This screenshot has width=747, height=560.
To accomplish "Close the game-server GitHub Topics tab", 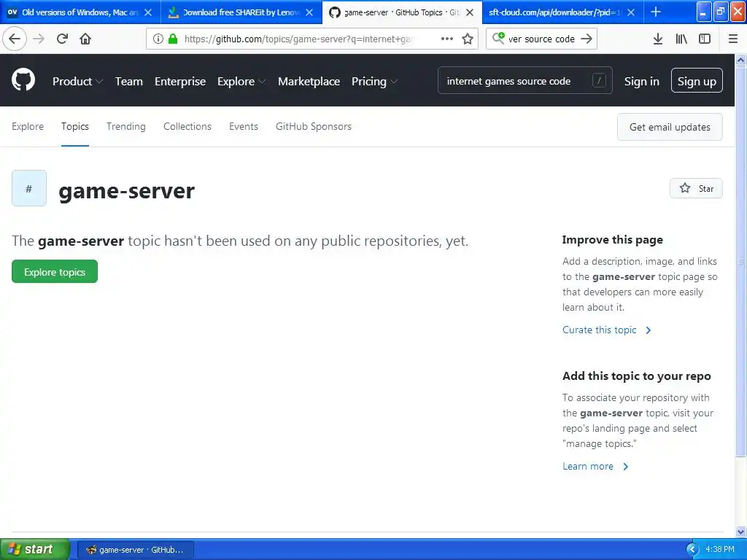I will click(x=470, y=12).
